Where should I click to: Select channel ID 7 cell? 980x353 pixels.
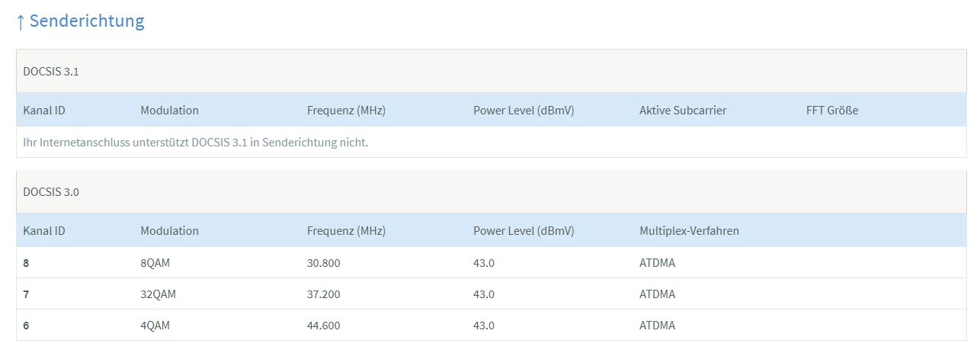tap(27, 294)
